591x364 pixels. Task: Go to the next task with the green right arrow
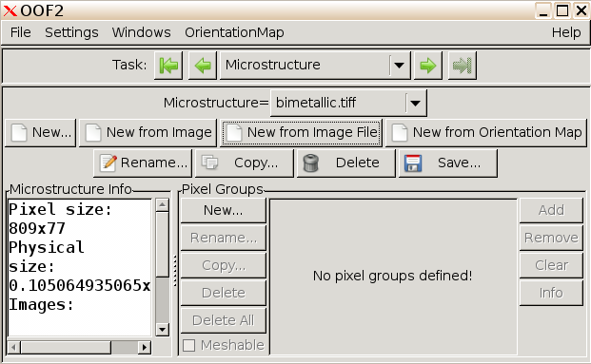coord(428,66)
